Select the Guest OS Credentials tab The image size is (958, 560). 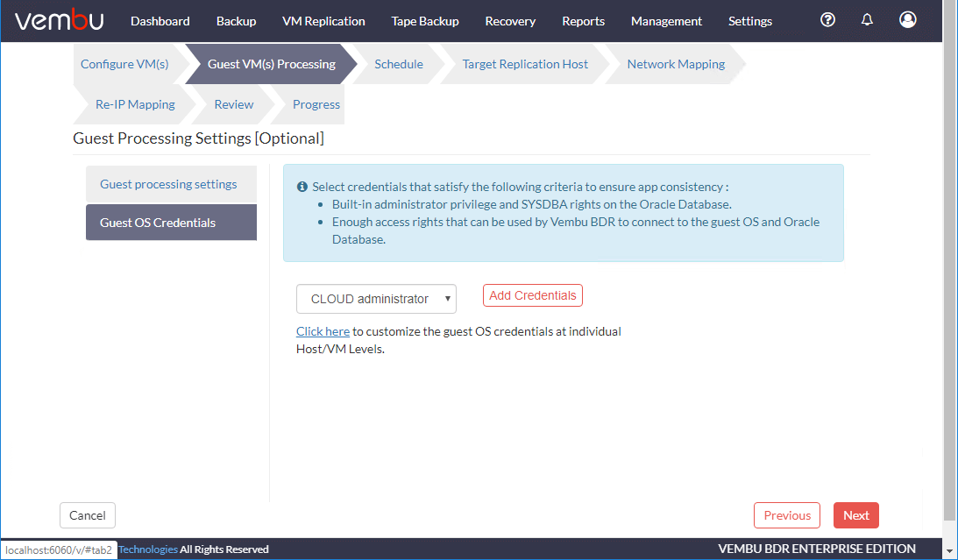click(x=171, y=223)
